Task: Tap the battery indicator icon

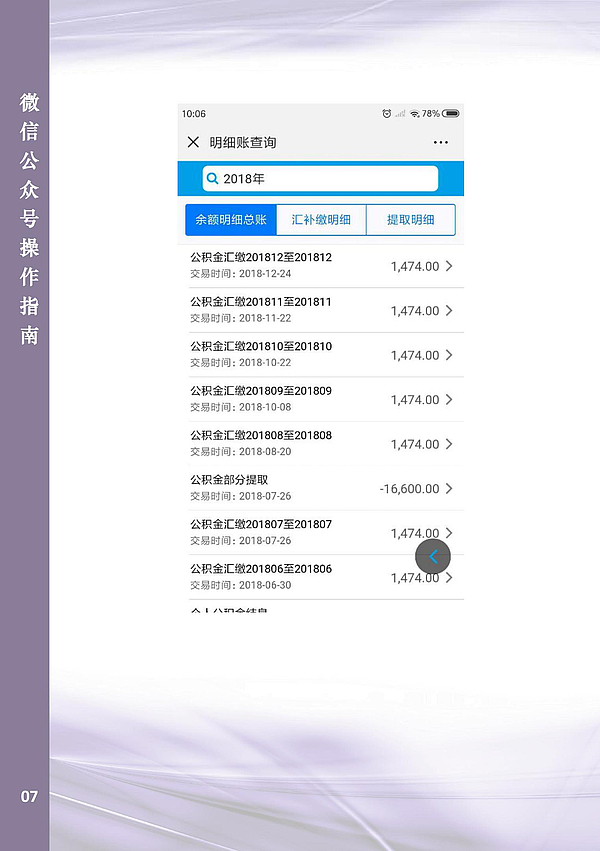Action: click(451, 114)
